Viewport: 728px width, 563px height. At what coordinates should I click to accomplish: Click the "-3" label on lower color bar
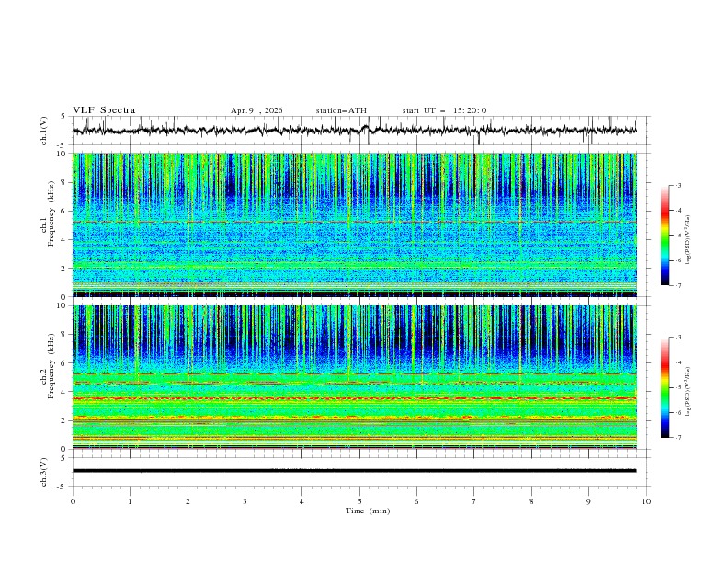pos(677,338)
